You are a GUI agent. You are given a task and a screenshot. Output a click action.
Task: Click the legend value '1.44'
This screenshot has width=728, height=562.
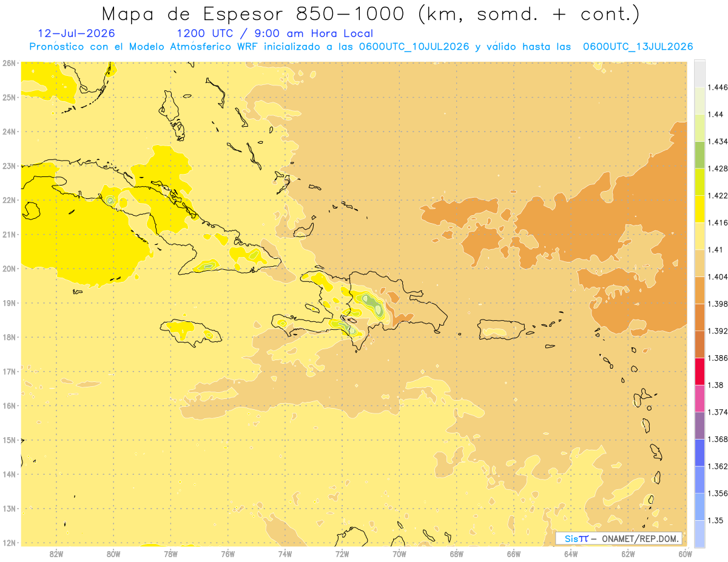pos(715,115)
